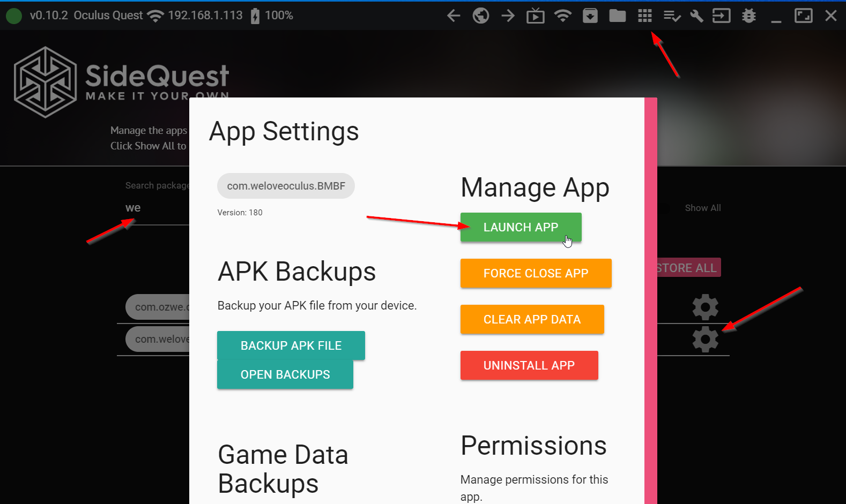Click BACKUP APK FILE button
Screen dimensions: 846x504
tap(291, 345)
